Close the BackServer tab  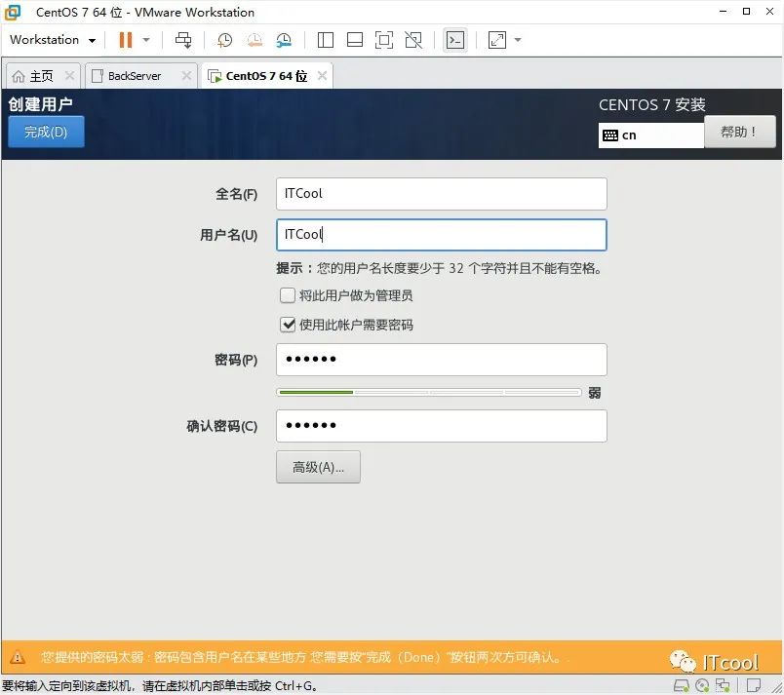point(186,76)
